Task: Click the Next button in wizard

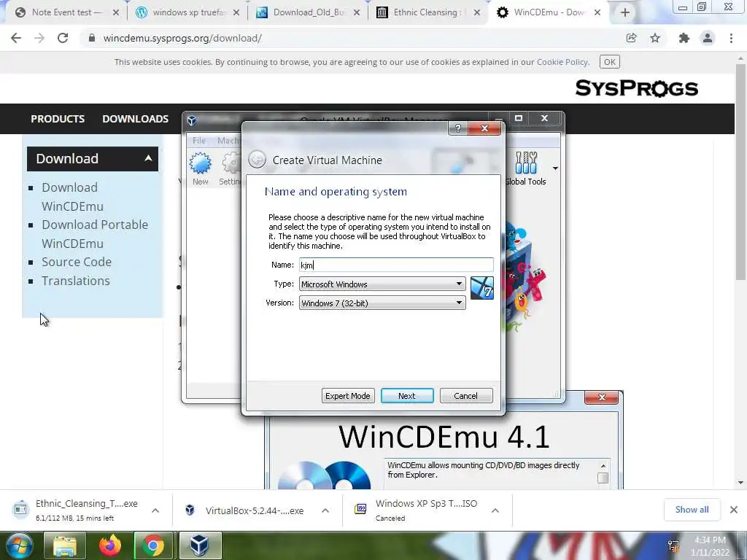Action: coord(407,396)
